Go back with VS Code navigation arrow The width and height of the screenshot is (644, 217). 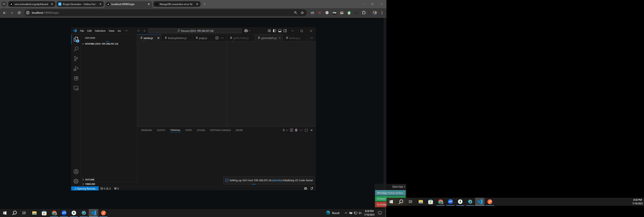[x=138, y=31]
